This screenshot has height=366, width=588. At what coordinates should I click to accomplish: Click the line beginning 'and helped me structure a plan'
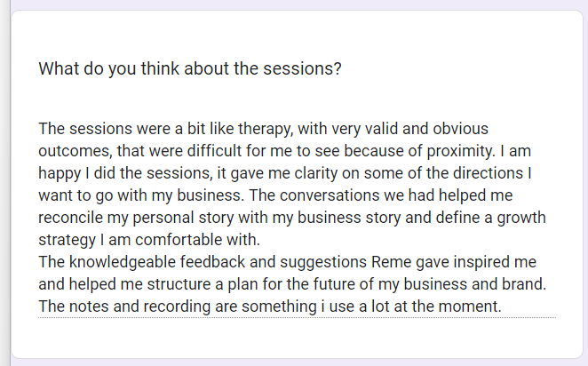(x=290, y=285)
